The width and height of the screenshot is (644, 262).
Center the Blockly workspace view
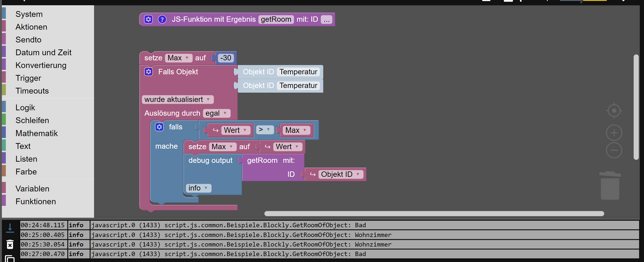(x=614, y=111)
